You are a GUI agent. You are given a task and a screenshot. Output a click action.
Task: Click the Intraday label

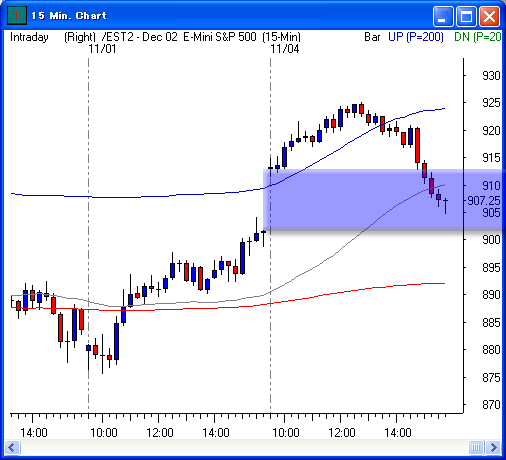[x=29, y=37]
